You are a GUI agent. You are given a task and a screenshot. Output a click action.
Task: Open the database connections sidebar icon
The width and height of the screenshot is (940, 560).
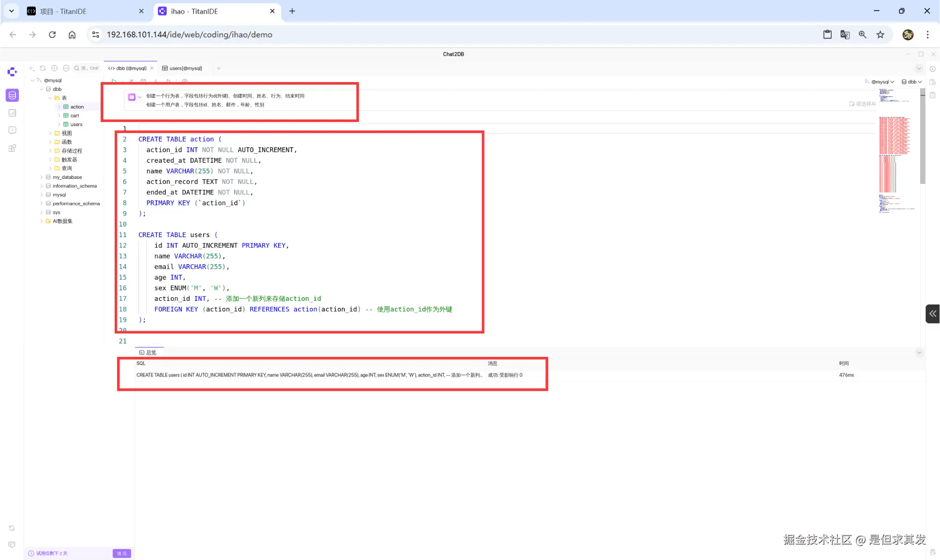point(12,95)
